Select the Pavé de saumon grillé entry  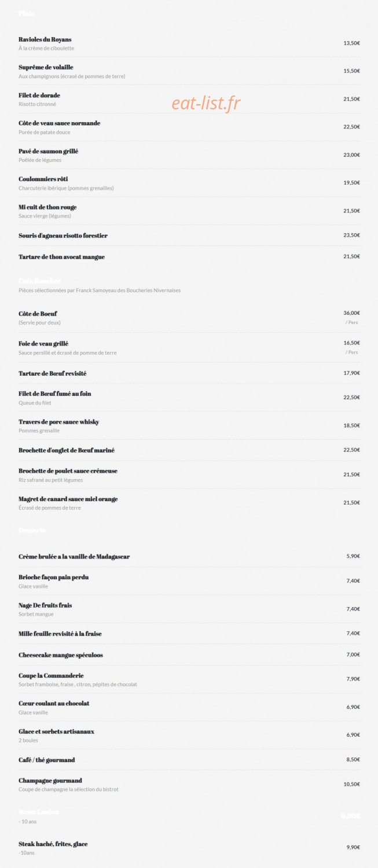click(48, 152)
